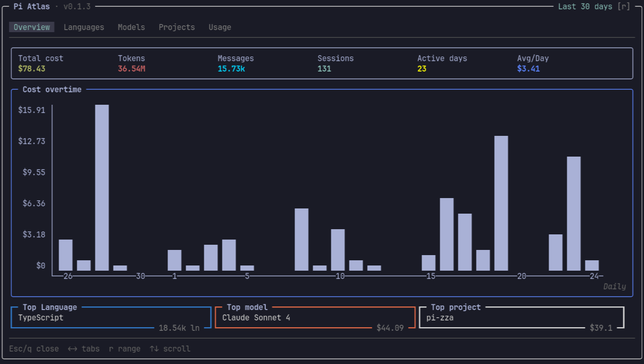Click the Avg/Day label
644x364 pixels.
pos(533,58)
